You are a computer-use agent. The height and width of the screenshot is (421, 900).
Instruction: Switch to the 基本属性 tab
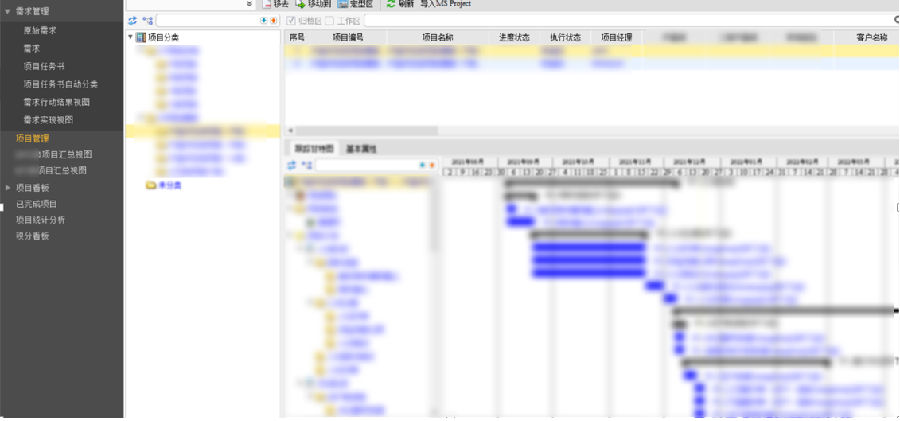(361, 149)
